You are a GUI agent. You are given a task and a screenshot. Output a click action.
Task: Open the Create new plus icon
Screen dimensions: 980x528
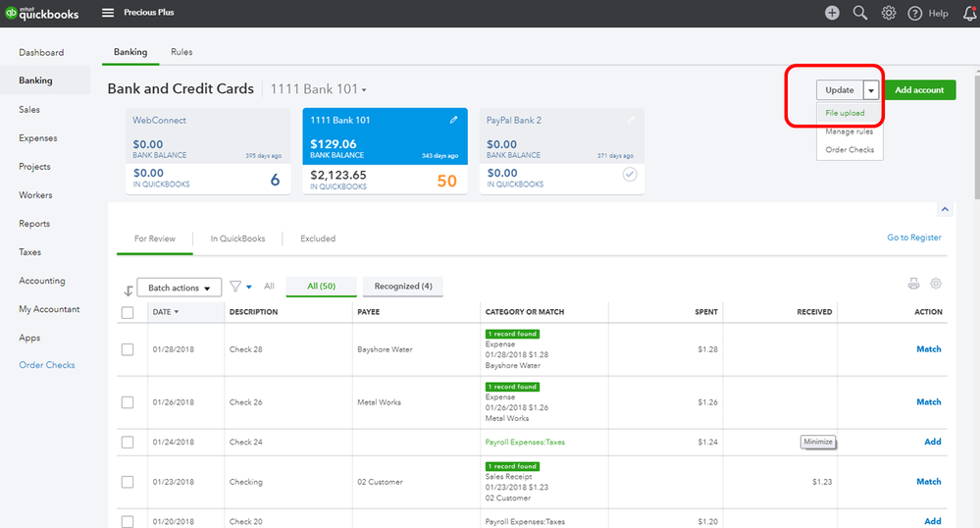832,13
